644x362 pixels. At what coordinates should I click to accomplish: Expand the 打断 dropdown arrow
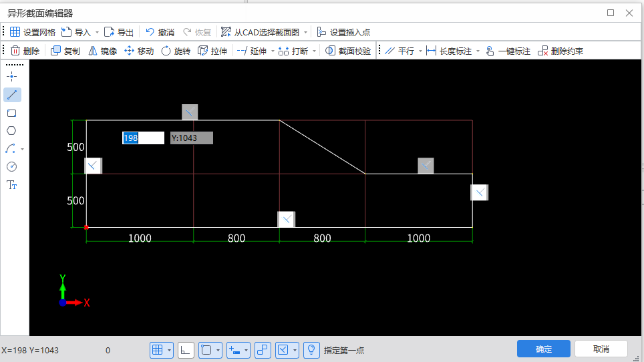(314, 51)
